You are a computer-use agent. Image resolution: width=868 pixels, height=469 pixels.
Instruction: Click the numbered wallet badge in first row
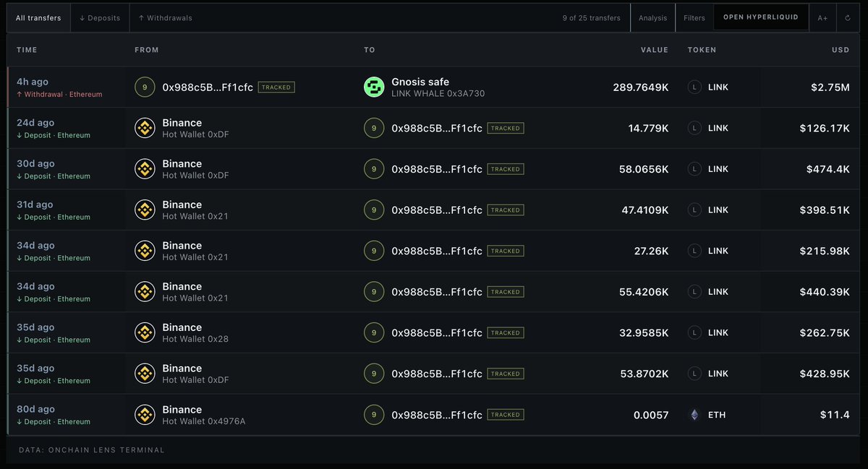coord(145,87)
